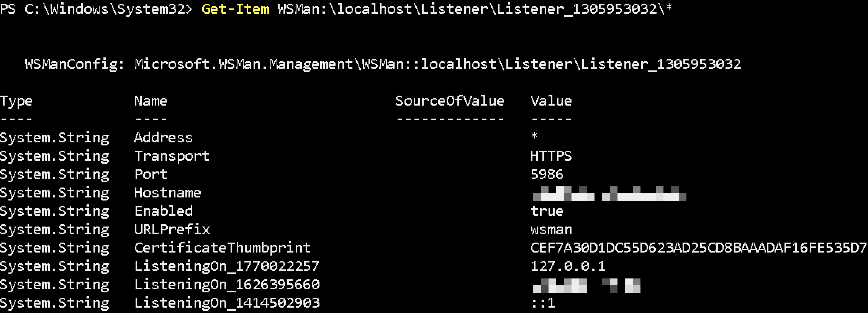
Task: Click the HTTPS transport value
Action: pyautogui.click(x=551, y=156)
